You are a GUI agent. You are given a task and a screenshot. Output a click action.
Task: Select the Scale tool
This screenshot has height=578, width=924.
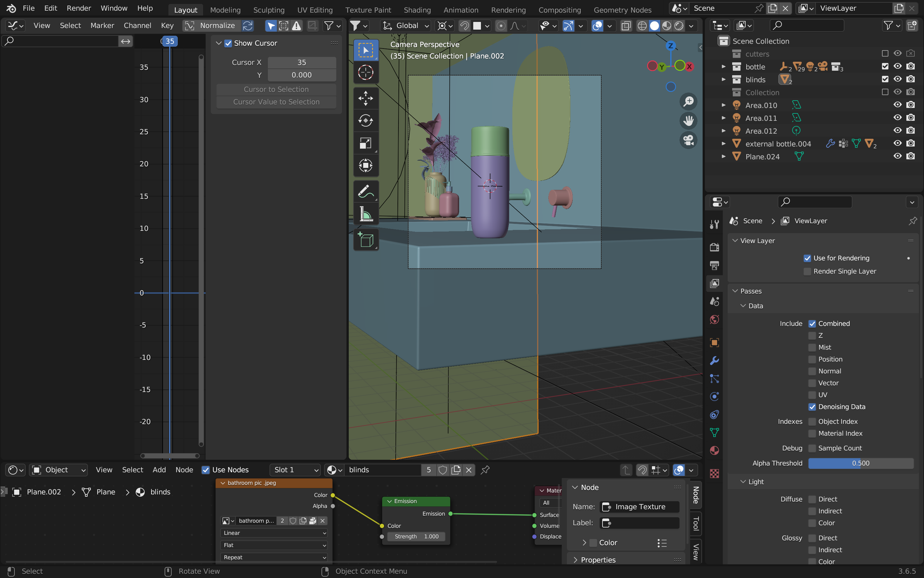tap(366, 143)
